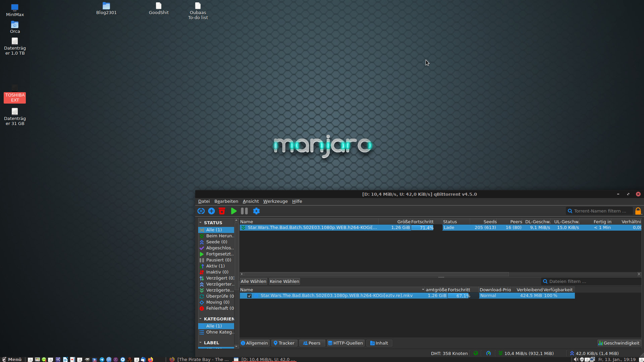Collapse the LABEL section arrow
This screenshot has height=362, width=644.
tap(201, 343)
